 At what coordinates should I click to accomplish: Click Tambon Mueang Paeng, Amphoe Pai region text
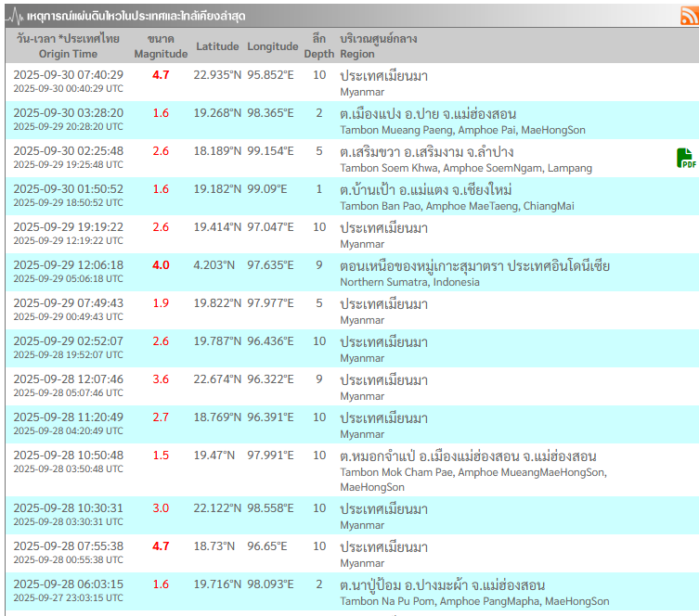point(462,130)
